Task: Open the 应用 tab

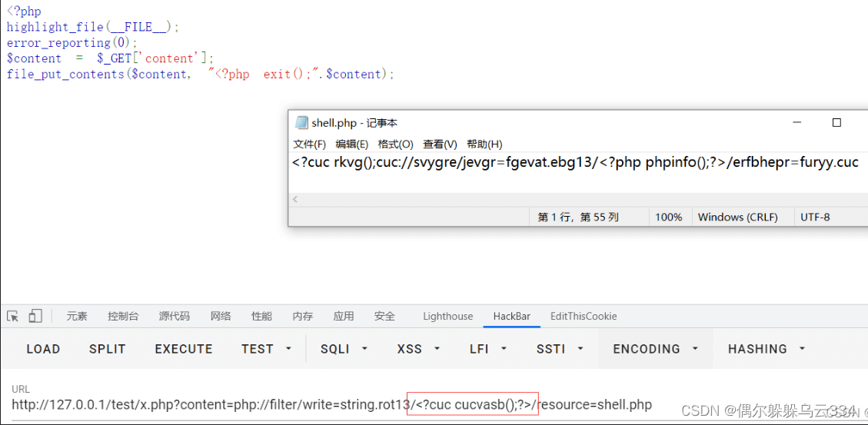Action: click(x=343, y=317)
